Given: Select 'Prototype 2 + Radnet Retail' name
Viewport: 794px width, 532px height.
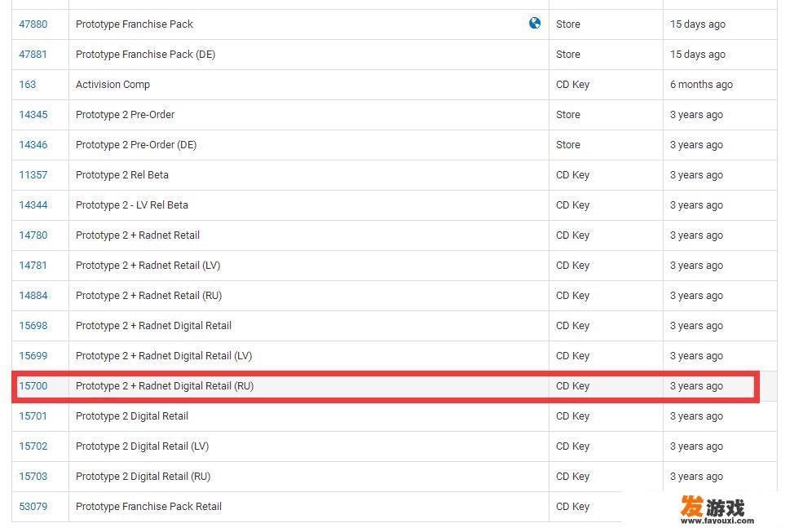Looking at the screenshot, I should (x=138, y=235).
